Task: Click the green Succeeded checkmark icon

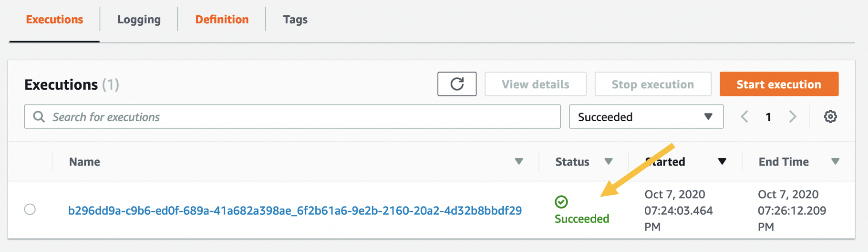Action: 561,202
